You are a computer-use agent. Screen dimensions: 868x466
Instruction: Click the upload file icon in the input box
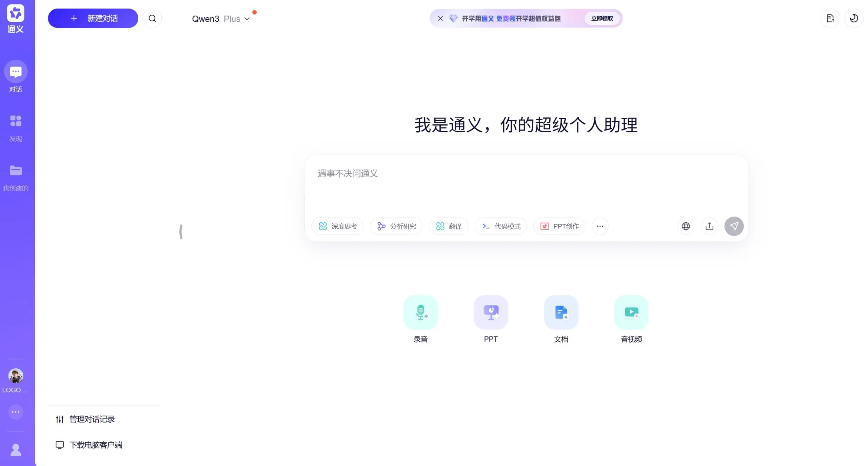point(709,226)
